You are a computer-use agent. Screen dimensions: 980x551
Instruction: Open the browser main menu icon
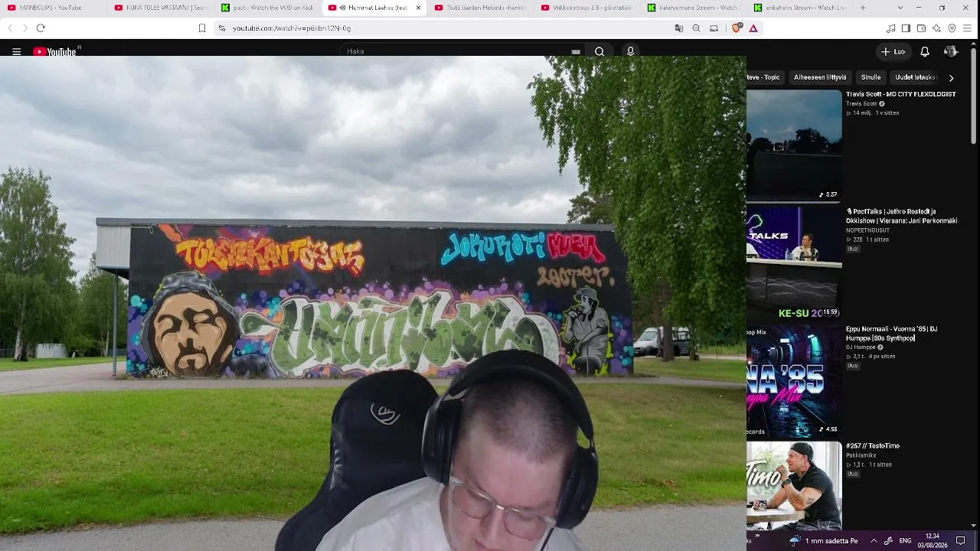click(967, 28)
